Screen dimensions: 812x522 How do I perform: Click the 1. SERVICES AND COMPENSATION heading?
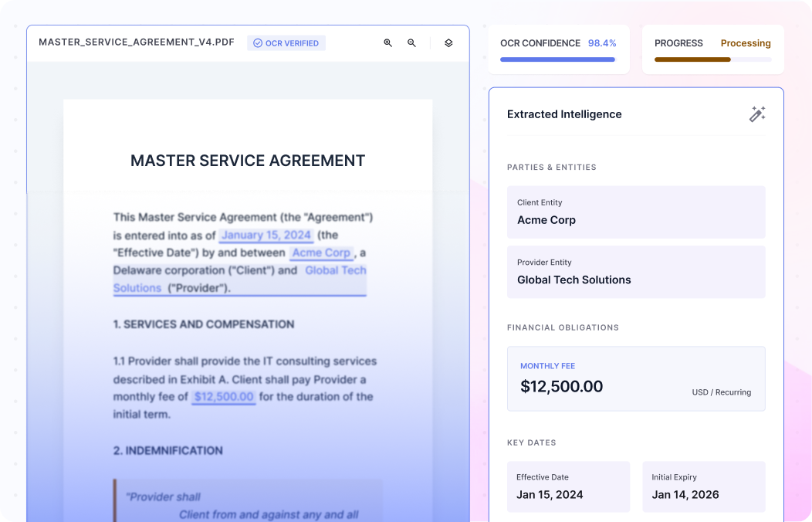click(x=204, y=324)
